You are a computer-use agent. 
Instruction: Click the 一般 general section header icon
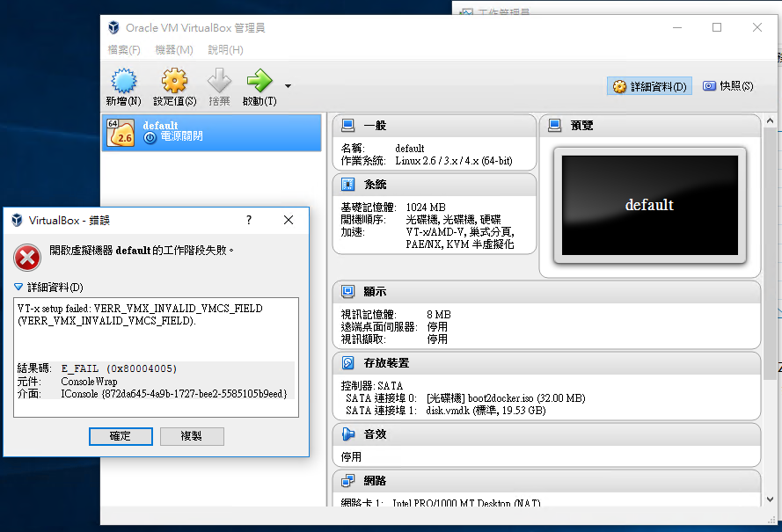[348, 126]
